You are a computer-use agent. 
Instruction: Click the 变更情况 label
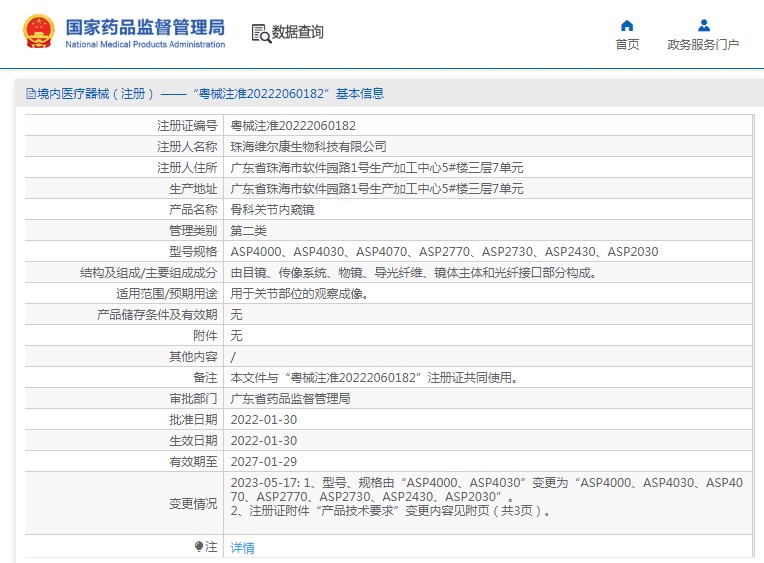[x=193, y=504]
